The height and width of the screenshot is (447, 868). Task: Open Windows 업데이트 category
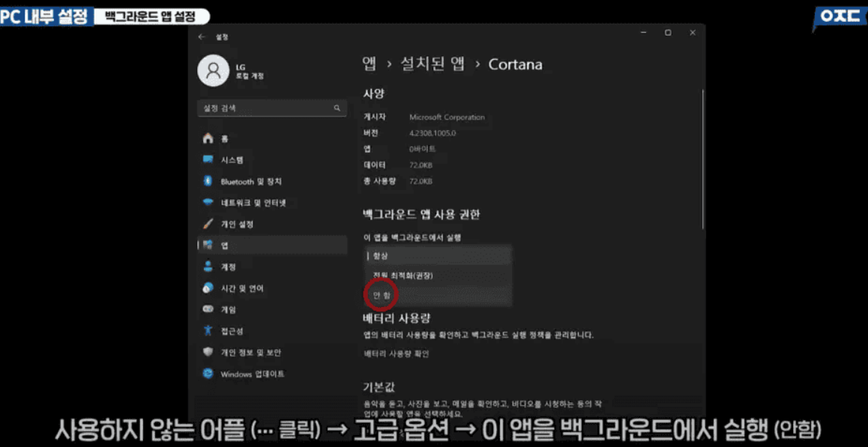click(x=272, y=374)
